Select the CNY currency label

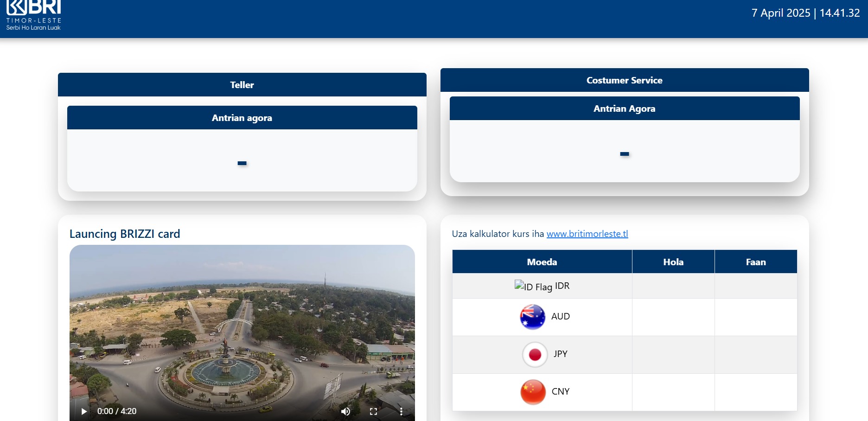(561, 391)
